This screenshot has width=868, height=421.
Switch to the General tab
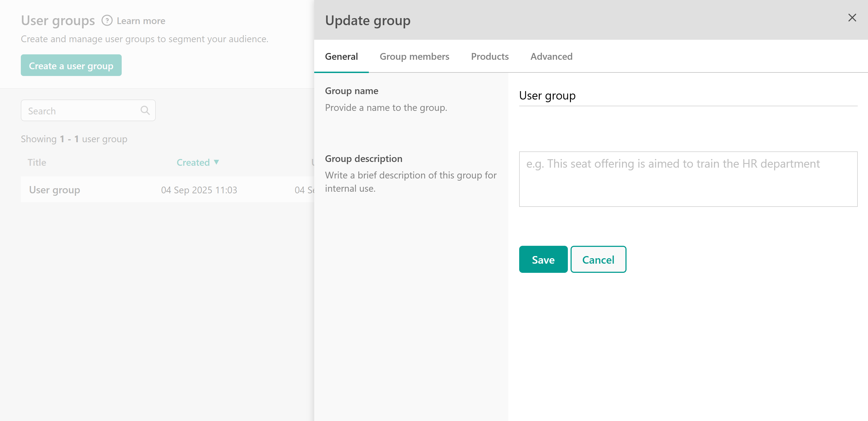coord(341,56)
